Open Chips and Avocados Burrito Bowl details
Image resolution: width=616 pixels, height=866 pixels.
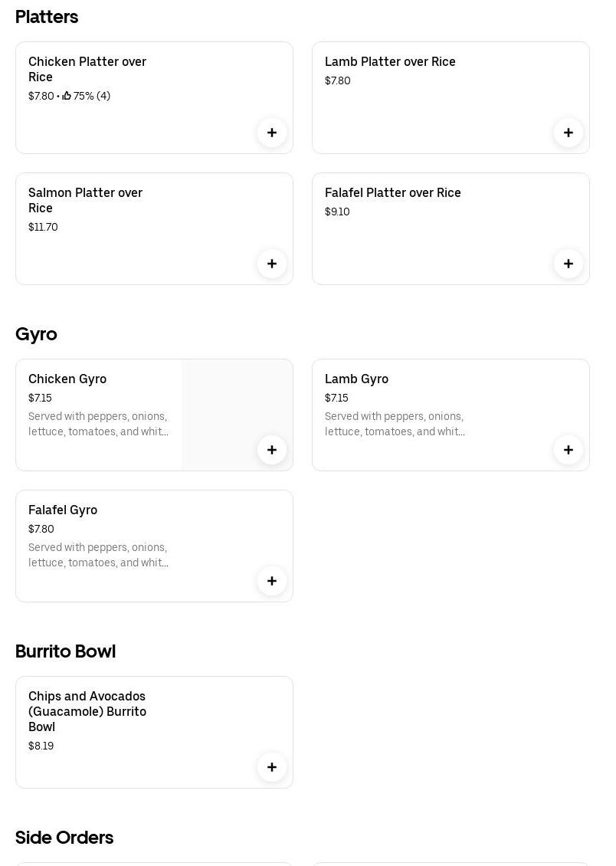coord(87,711)
